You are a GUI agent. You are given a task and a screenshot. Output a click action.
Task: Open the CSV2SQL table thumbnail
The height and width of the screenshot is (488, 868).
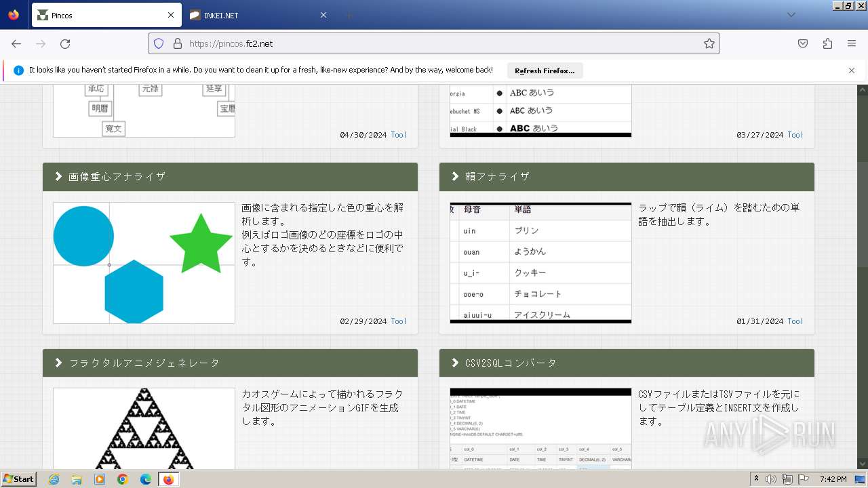(540, 428)
